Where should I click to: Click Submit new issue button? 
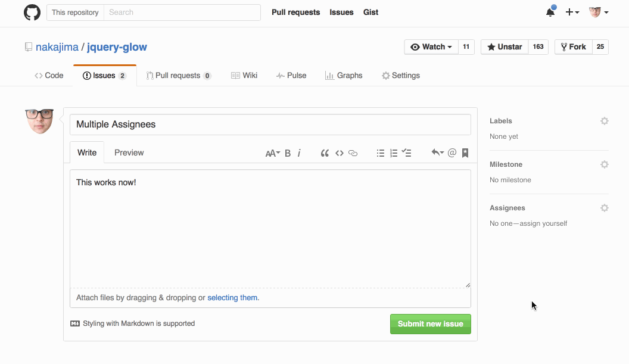point(430,324)
